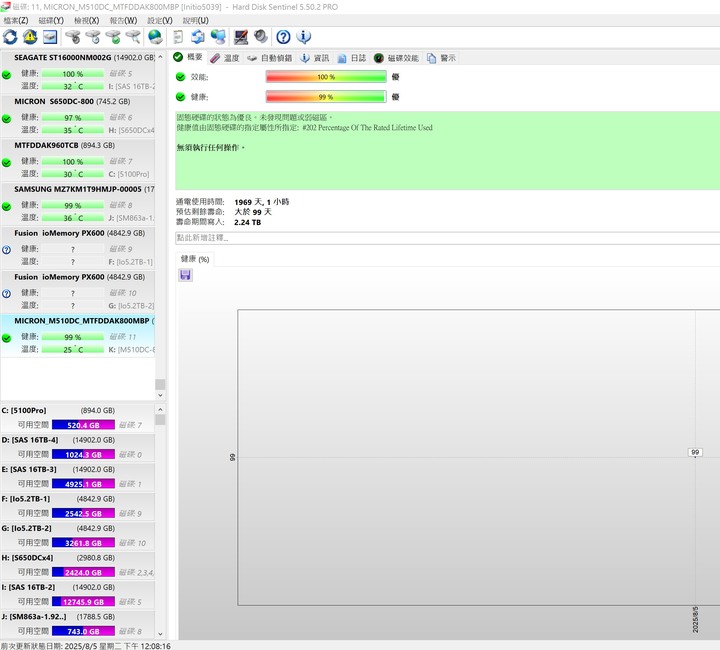
Task: Click the disk test with green checkmark icon
Action: tap(113, 37)
